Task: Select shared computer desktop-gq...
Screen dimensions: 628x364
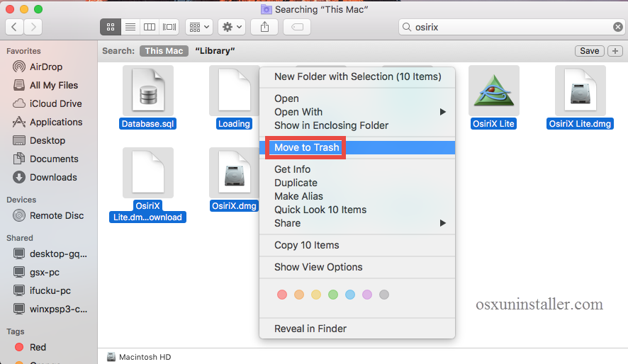Action: 50,254
